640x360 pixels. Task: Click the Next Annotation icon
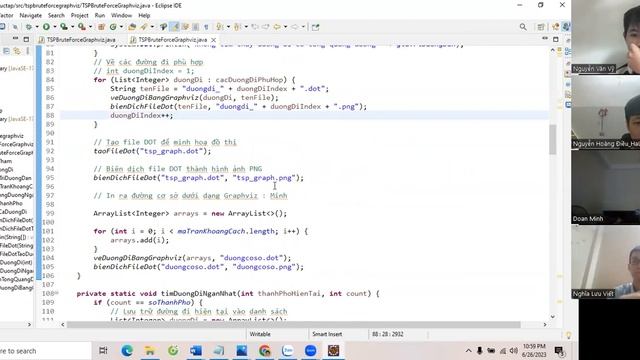220,27
